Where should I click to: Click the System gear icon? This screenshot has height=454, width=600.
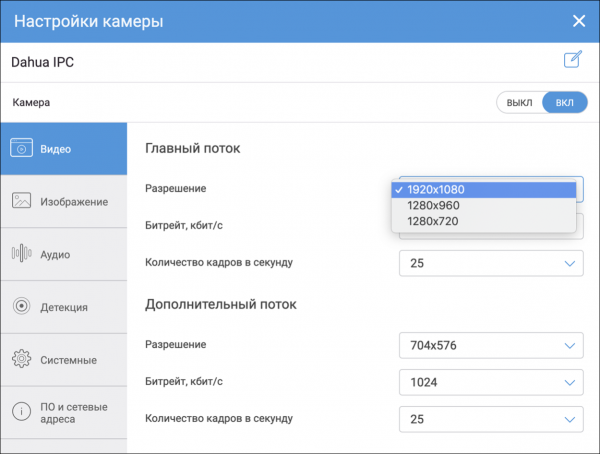(x=21, y=359)
